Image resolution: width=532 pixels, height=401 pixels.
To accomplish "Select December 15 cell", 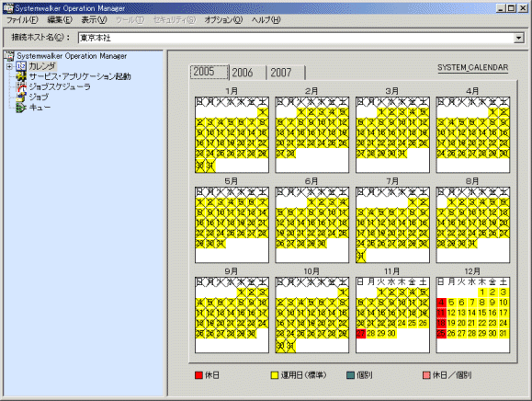I will click(x=482, y=313).
